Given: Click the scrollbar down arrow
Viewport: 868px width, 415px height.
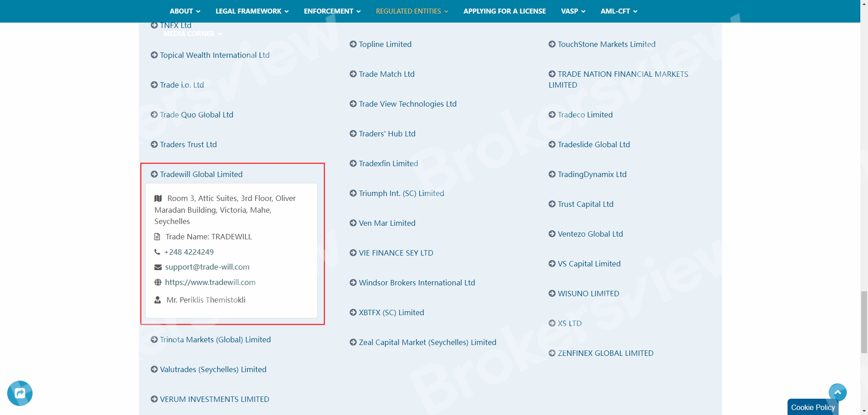Looking at the screenshot, I should pos(864,411).
